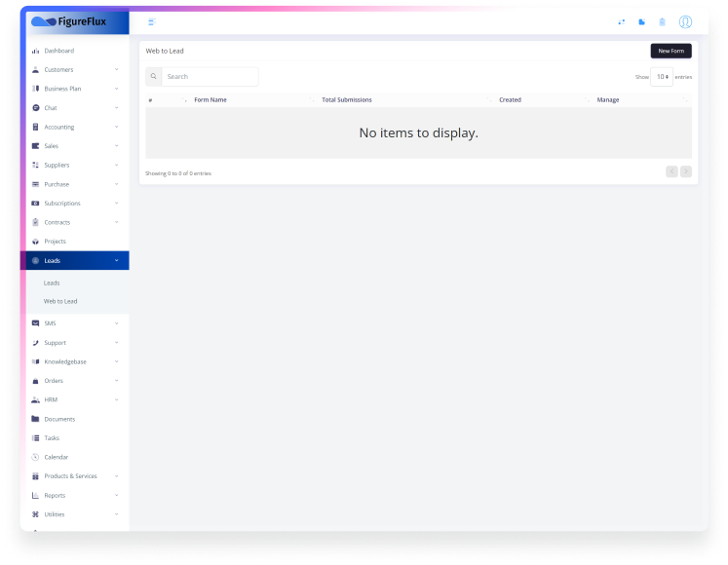Select the Web to Lead submenu item
Viewport: 728px width, 565px height.
pos(60,301)
